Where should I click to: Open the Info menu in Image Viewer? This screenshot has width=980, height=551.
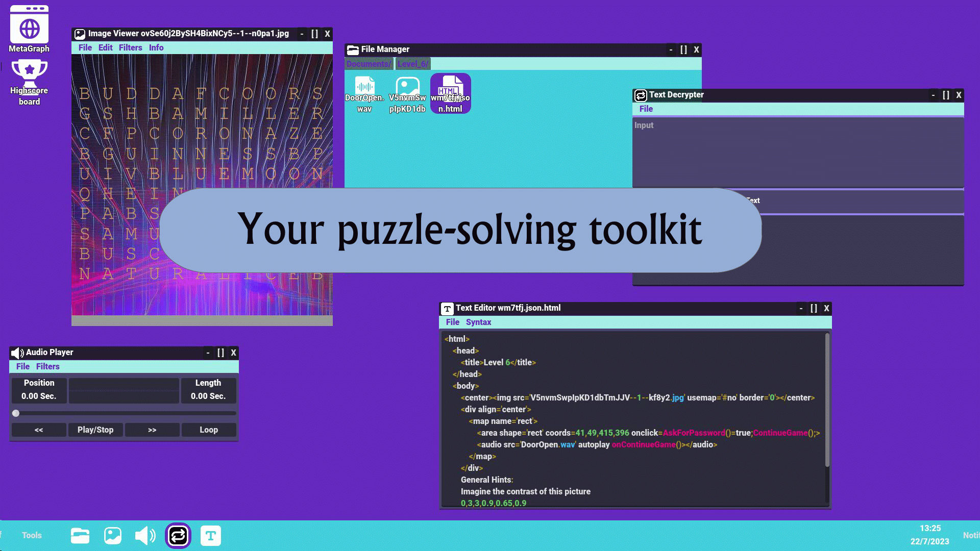click(156, 47)
